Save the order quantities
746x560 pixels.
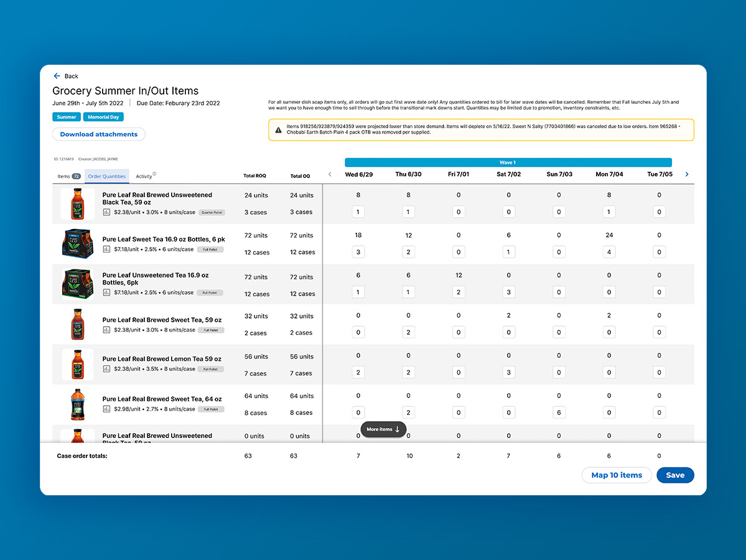pyautogui.click(x=675, y=475)
